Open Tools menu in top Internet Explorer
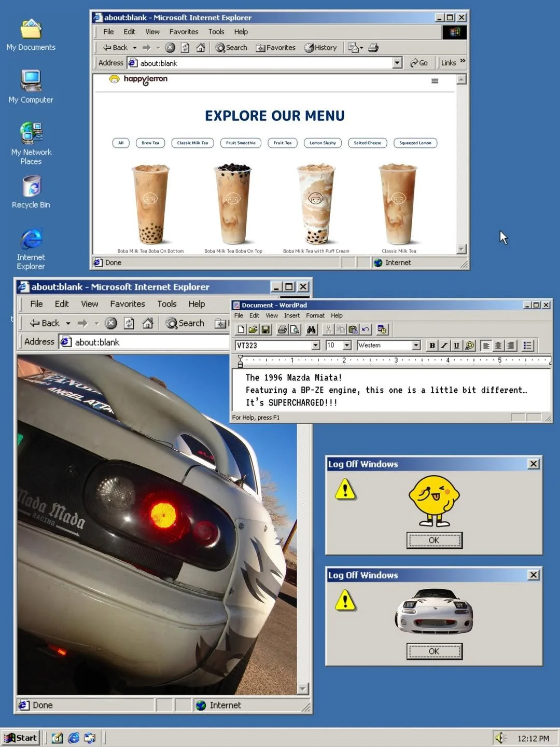This screenshot has height=747, width=560. [x=216, y=32]
